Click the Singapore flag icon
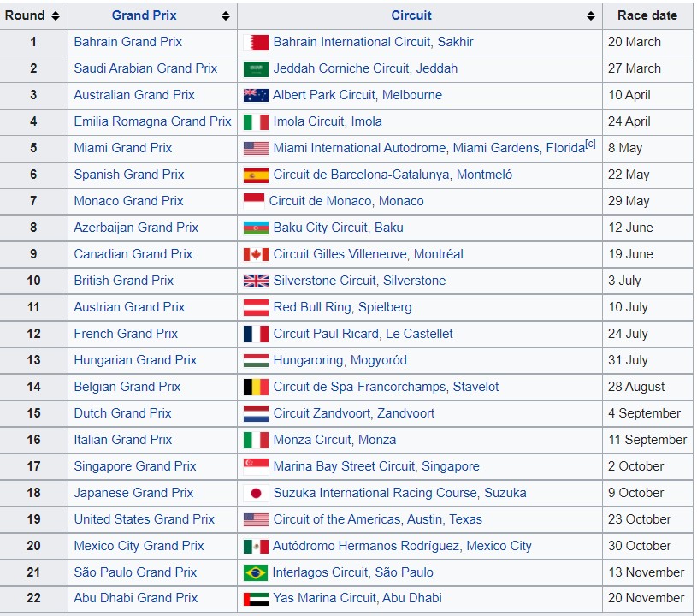 coord(256,466)
